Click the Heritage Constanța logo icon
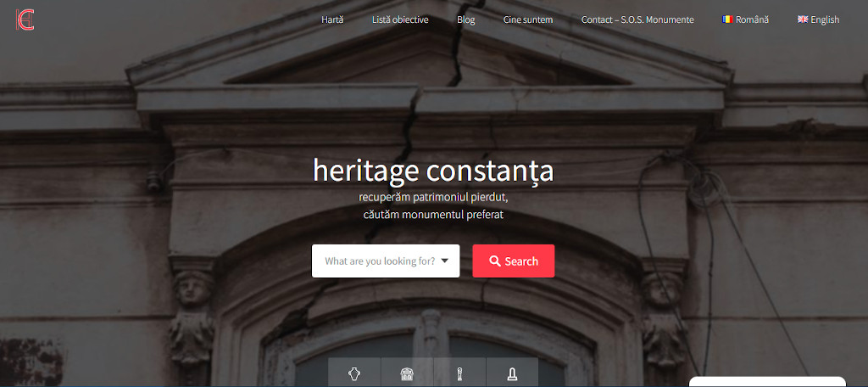Viewport: 868px width, 387px height. [x=25, y=20]
